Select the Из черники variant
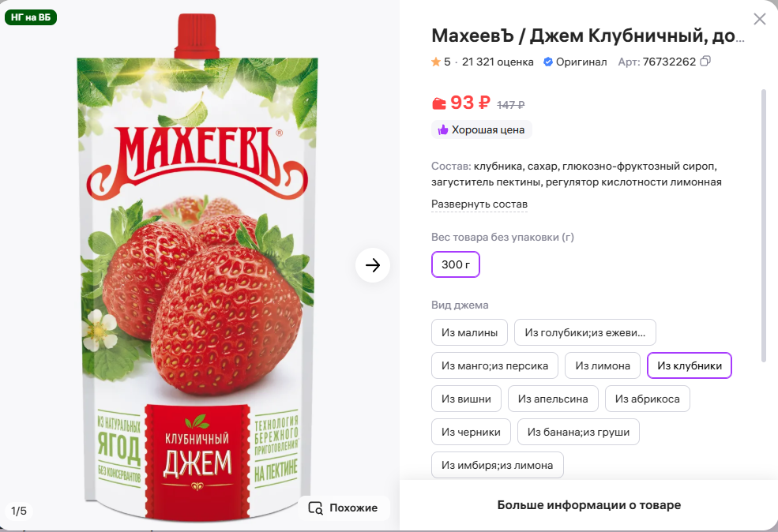778x532 pixels. click(x=471, y=432)
